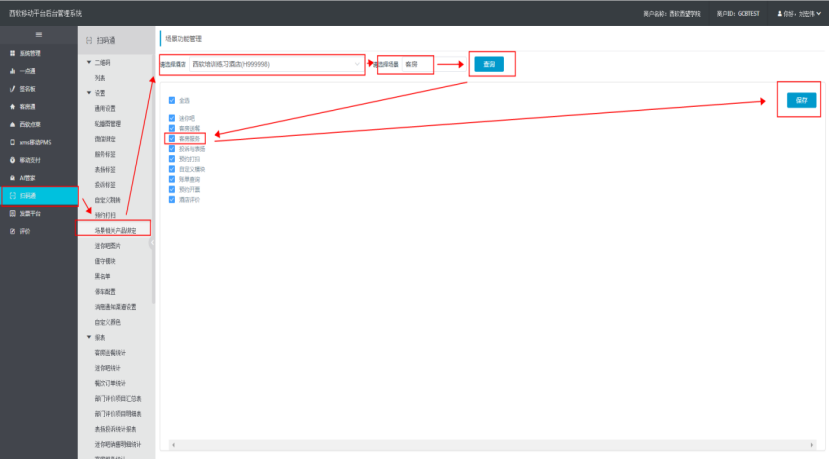
Task: Click the 发票平台 icon in sidebar
Action: 12,213
